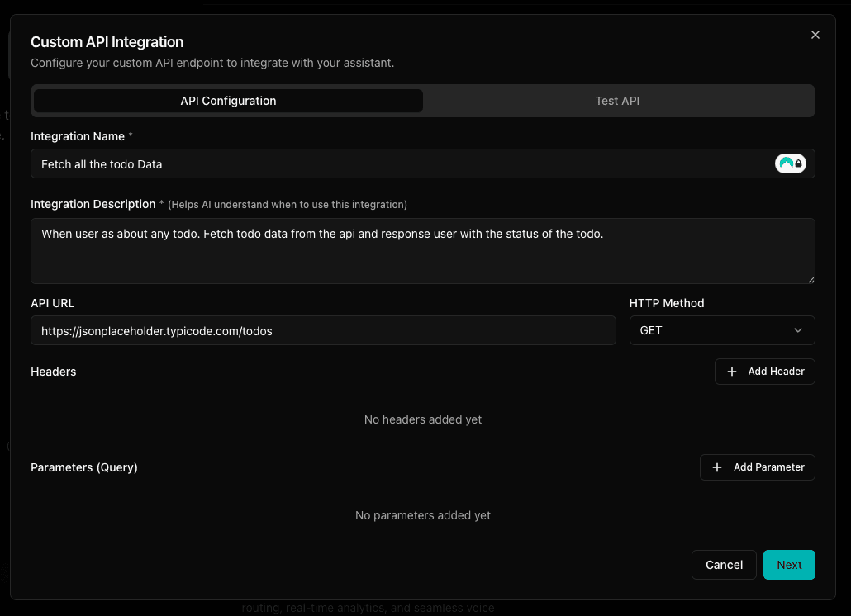Click the X icon to close the dialog

815,35
